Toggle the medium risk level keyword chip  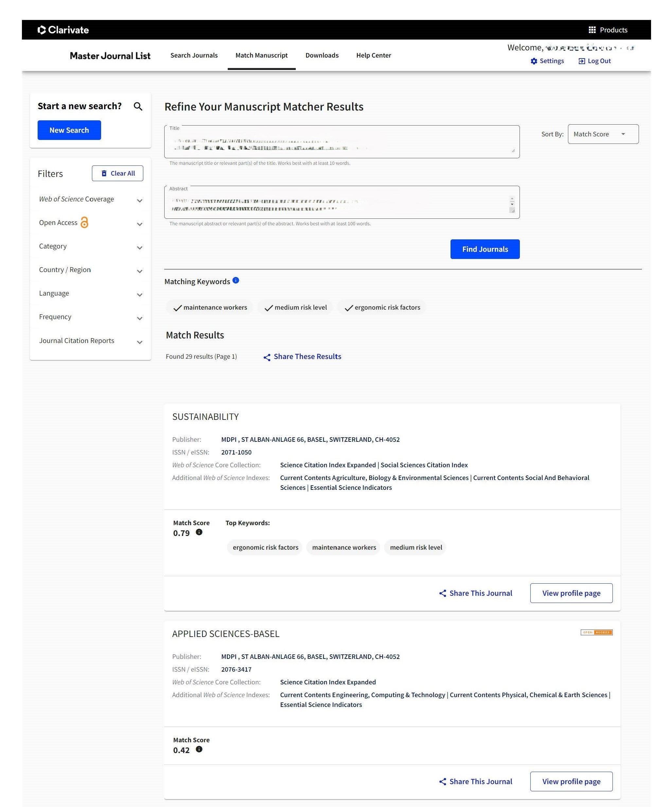(x=295, y=307)
